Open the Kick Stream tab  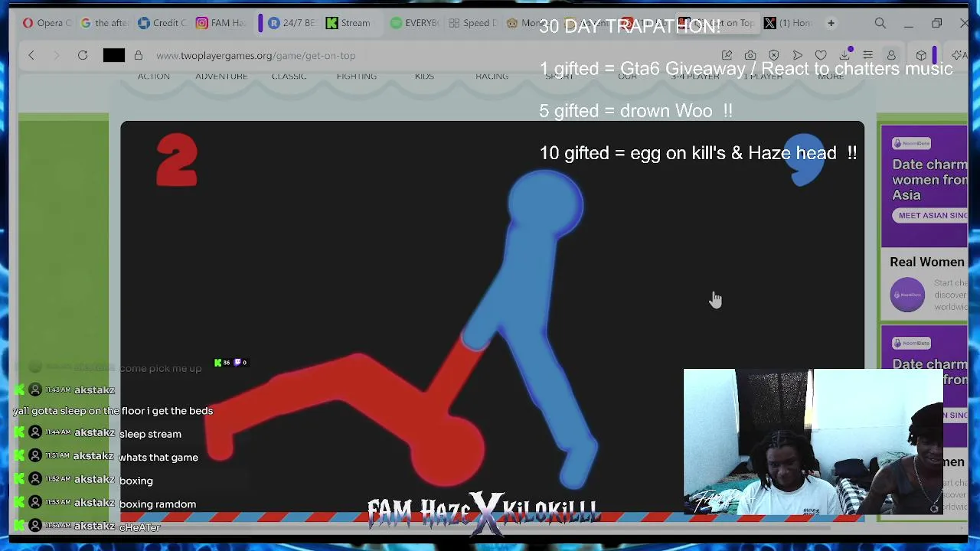(x=348, y=23)
